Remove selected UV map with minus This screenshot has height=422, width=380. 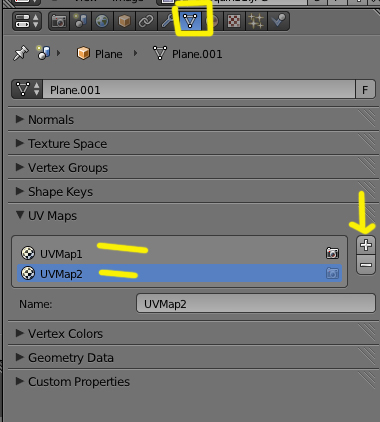[x=366, y=265]
